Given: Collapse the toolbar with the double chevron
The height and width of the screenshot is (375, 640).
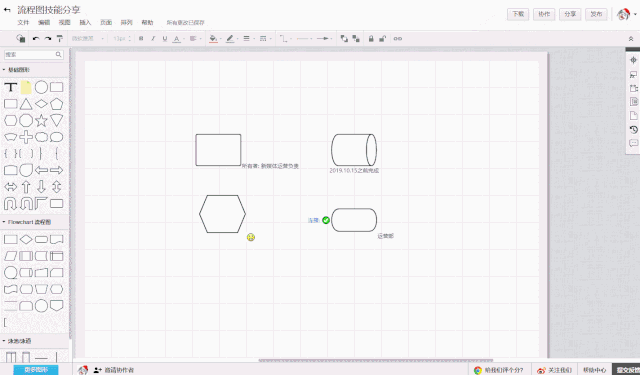Looking at the screenshot, I should point(631,39).
